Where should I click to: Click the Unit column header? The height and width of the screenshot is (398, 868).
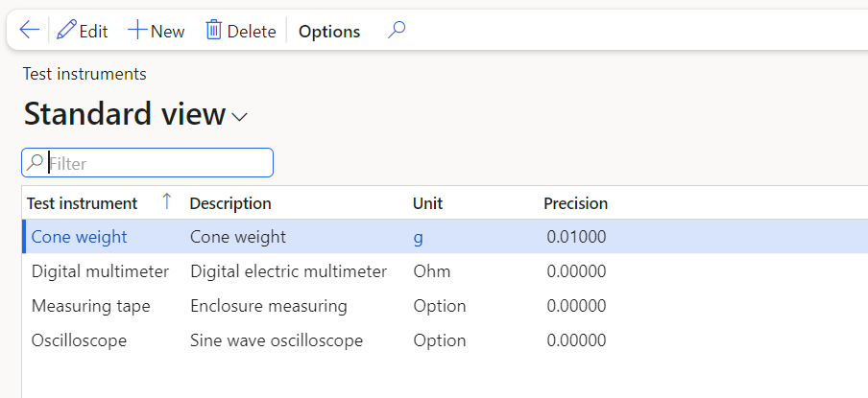coord(427,203)
